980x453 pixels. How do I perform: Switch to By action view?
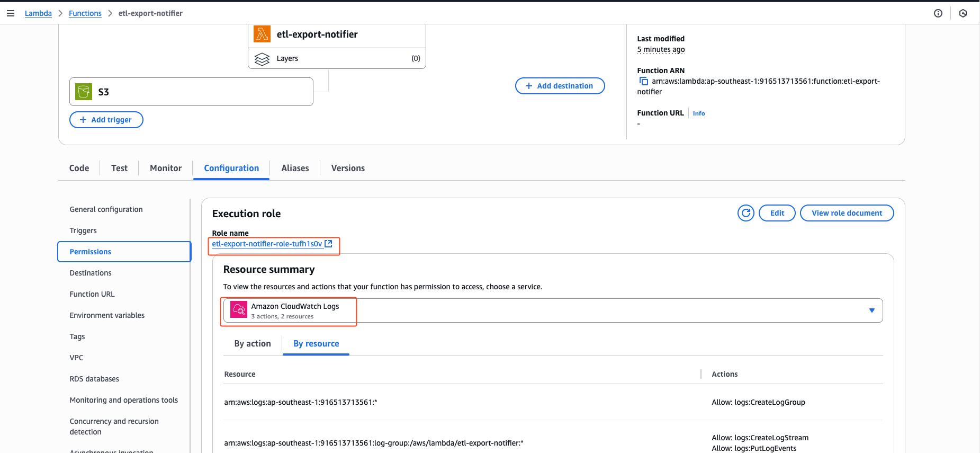[x=253, y=343]
